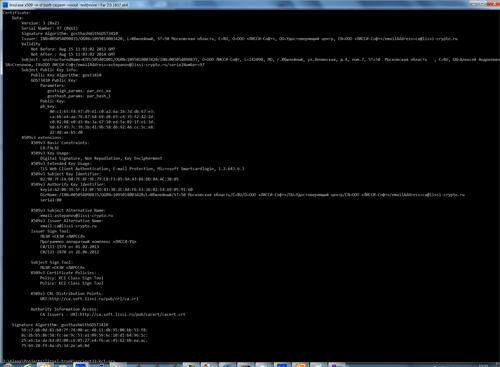Viewport: 500px width, 367px height.
Task: Minimize the console window
Action: point(473,4)
